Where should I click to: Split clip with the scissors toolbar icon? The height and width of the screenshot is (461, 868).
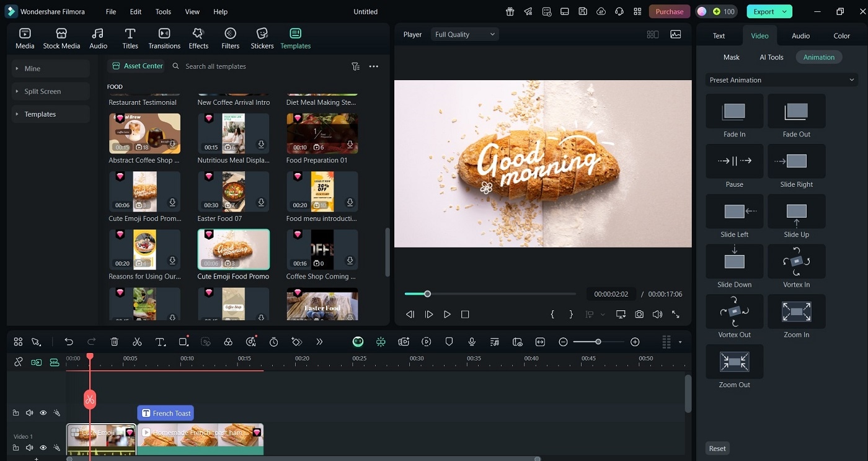137,342
